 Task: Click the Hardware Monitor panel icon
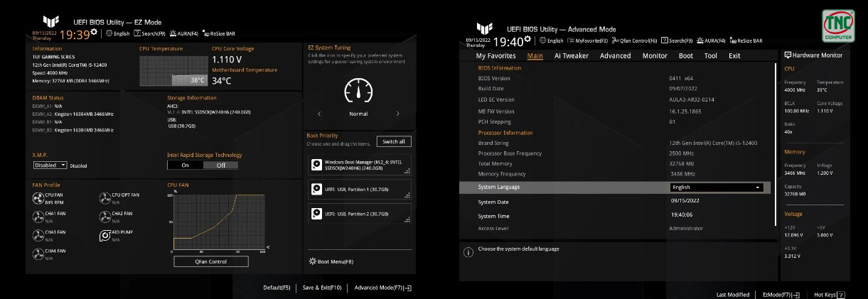pos(788,55)
